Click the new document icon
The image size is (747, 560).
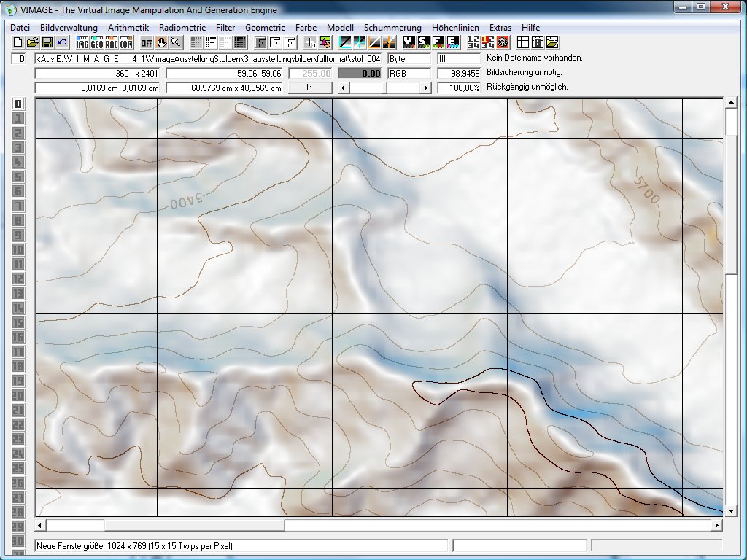(x=18, y=42)
